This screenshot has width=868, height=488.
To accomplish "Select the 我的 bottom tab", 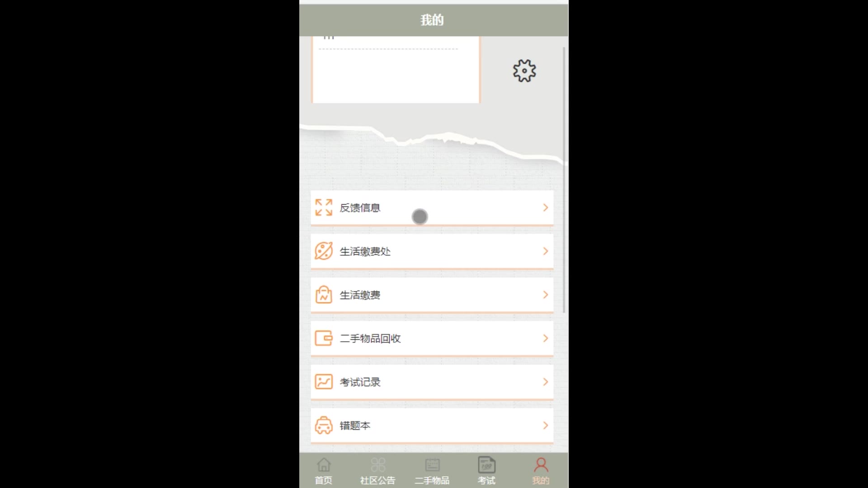I will (541, 471).
